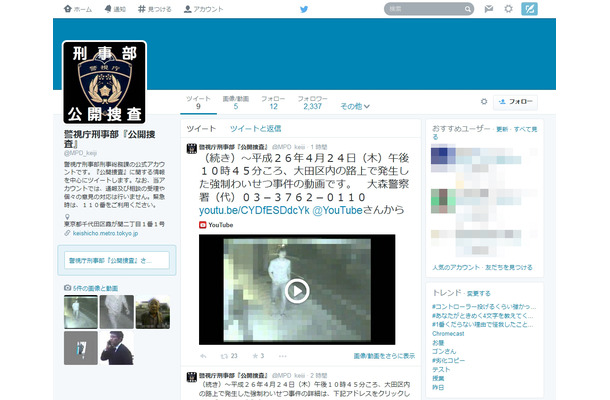Refresh suggested users via 更新
Viewport: 610px width, 400px height.
coord(502,129)
